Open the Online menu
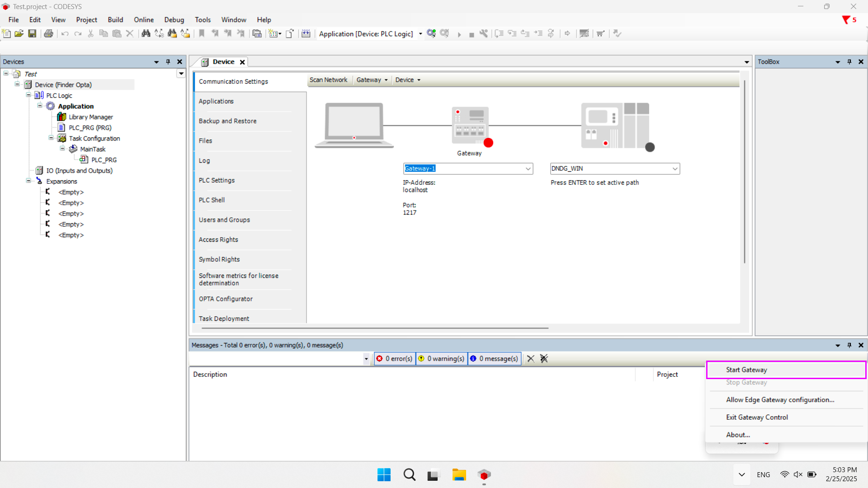868x488 pixels. coord(143,20)
